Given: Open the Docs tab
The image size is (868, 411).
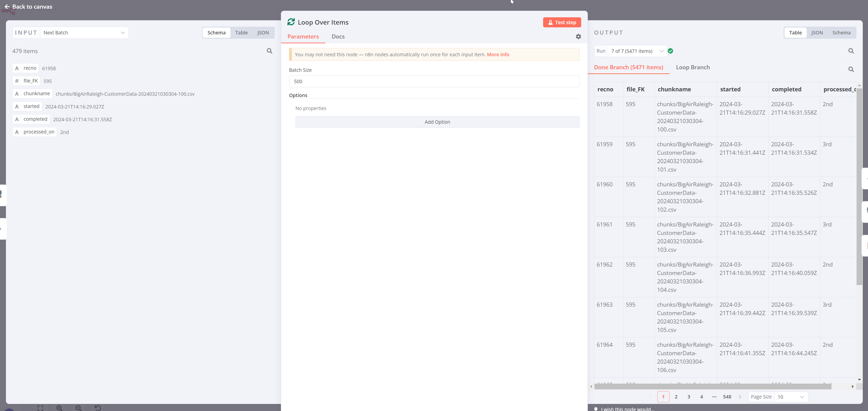Looking at the screenshot, I should [x=338, y=36].
